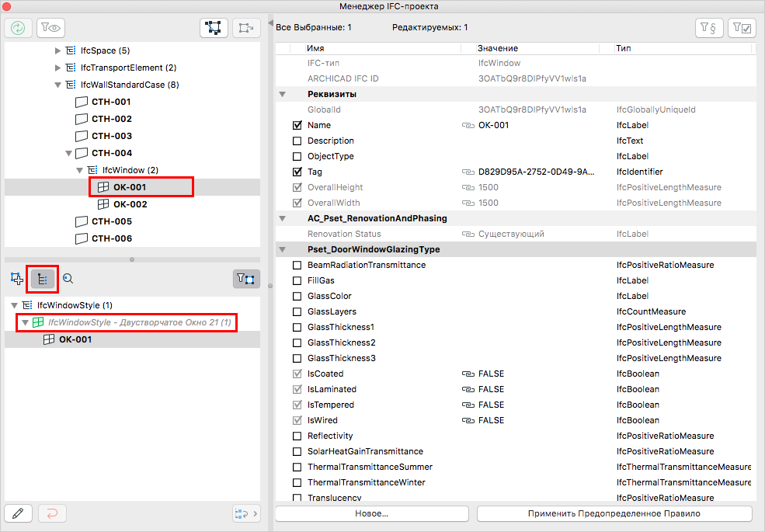The image size is (765, 532).
Task: Check the FillGas property checkbox
Action: (x=297, y=280)
